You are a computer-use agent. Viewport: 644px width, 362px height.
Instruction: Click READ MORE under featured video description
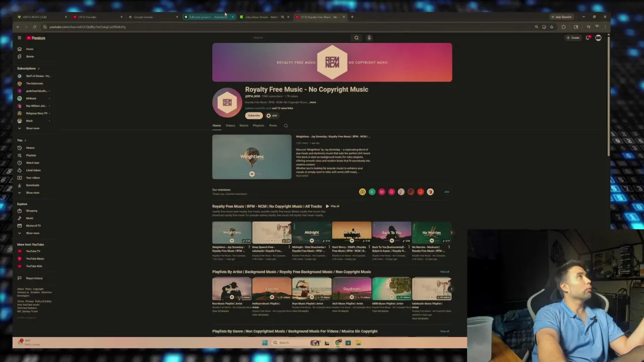[x=302, y=176]
